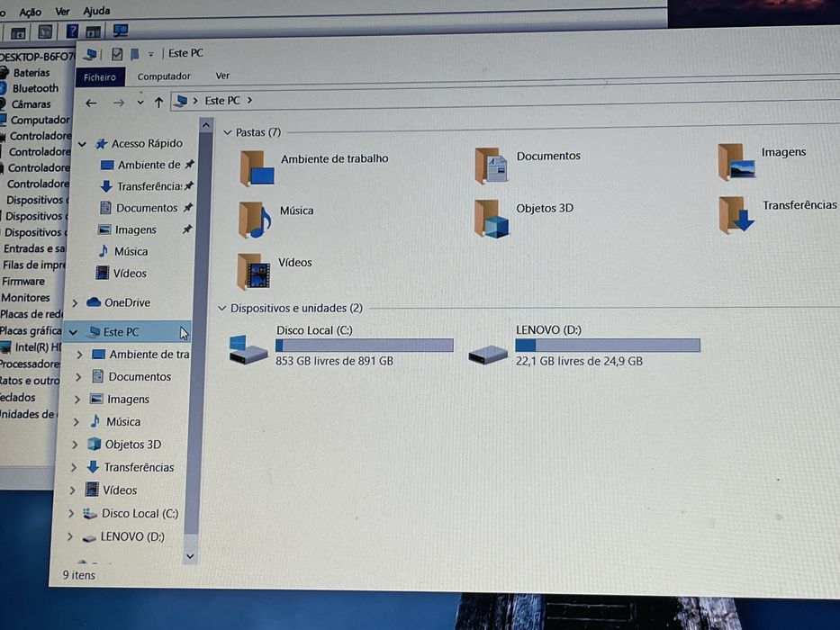
Task: Open the Música folder icon in Pastas
Action: [x=255, y=220]
